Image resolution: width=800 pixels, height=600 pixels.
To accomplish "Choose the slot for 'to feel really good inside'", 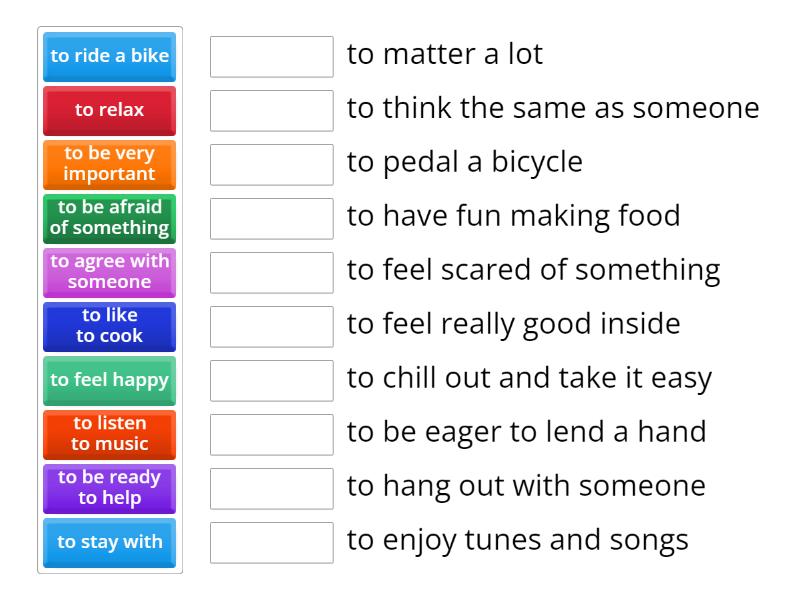I will tap(272, 327).
